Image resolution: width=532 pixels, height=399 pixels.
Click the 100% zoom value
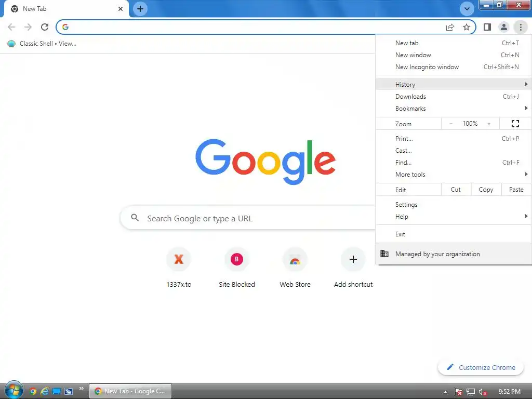coord(470,124)
